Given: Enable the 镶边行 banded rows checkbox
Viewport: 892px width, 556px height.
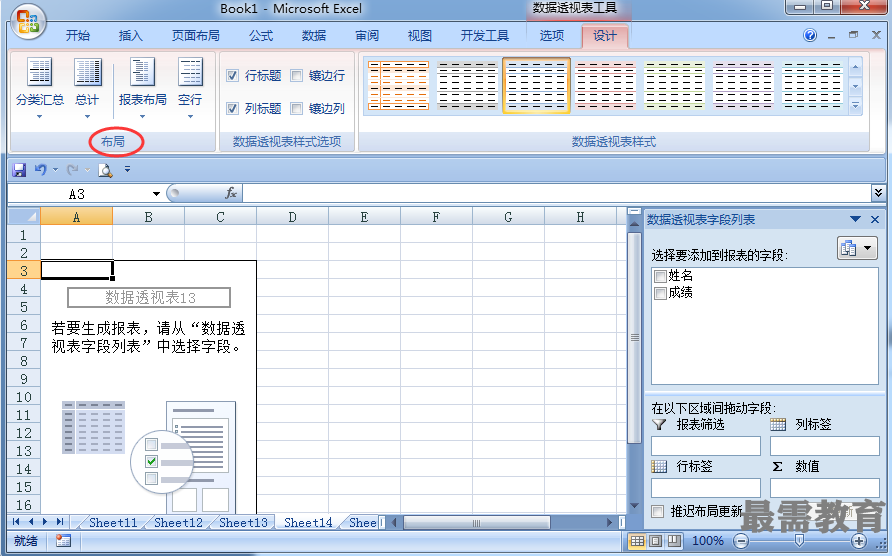Looking at the screenshot, I should point(296,75).
